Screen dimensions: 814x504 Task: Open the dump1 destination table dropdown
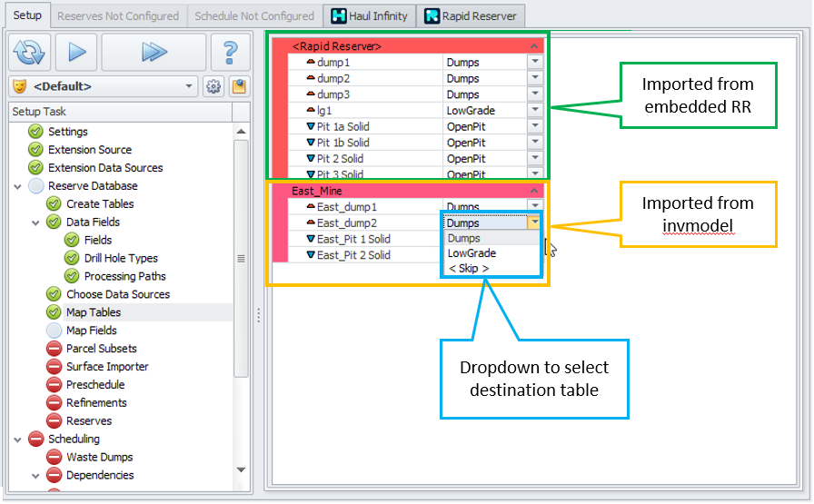[534, 63]
